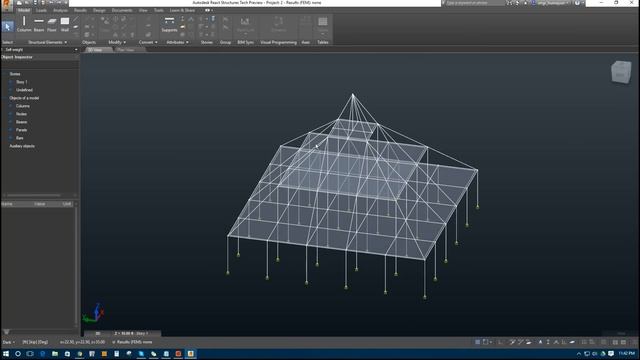
Task: Open the Design ribbon tab
Action: 99,10
